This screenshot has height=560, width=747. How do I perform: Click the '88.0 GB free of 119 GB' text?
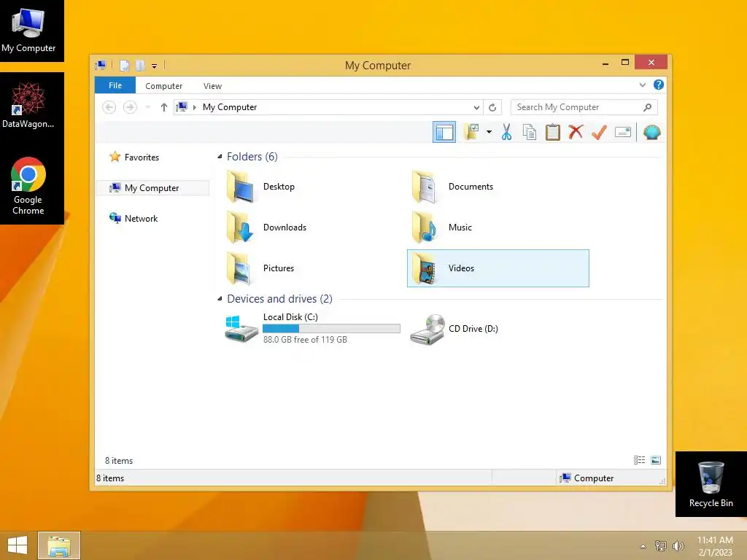(x=305, y=340)
